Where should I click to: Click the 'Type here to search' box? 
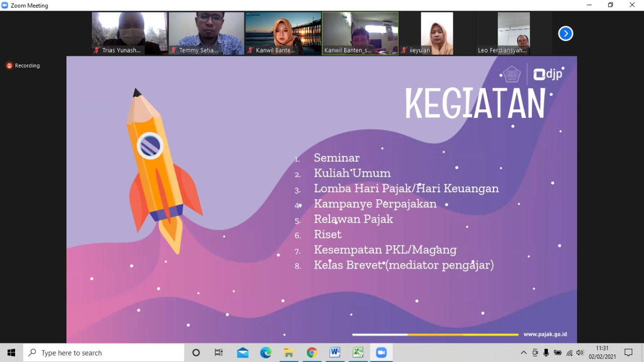(104, 352)
